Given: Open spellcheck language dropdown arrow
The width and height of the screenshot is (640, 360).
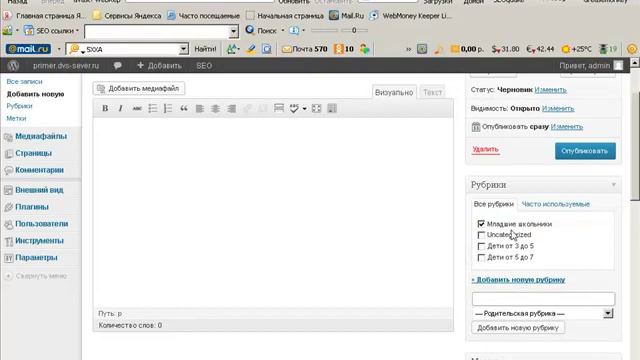Looking at the screenshot, I should pyautogui.click(x=304, y=109).
